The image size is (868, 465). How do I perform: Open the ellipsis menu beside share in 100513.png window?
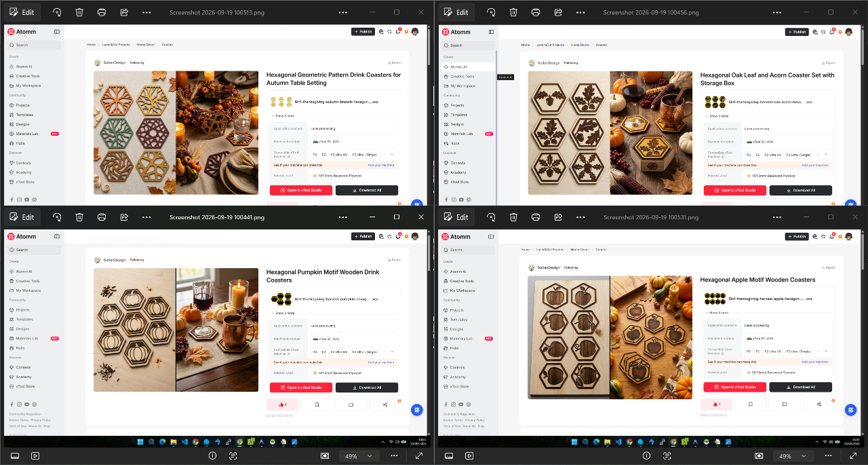(x=146, y=12)
